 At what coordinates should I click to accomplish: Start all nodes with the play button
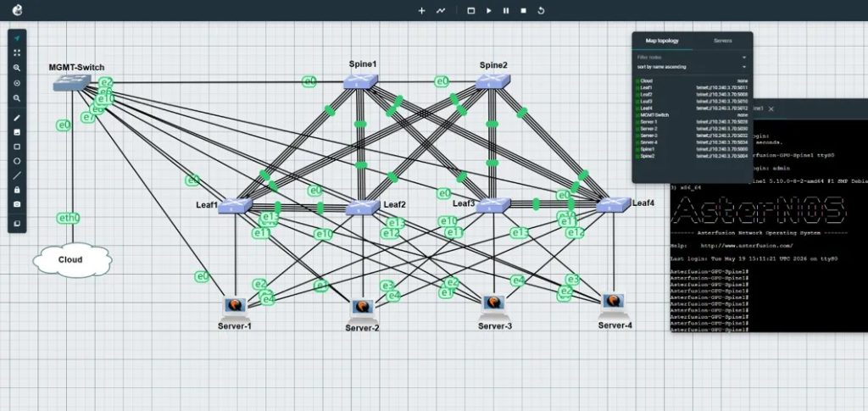click(x=489, y=10)
